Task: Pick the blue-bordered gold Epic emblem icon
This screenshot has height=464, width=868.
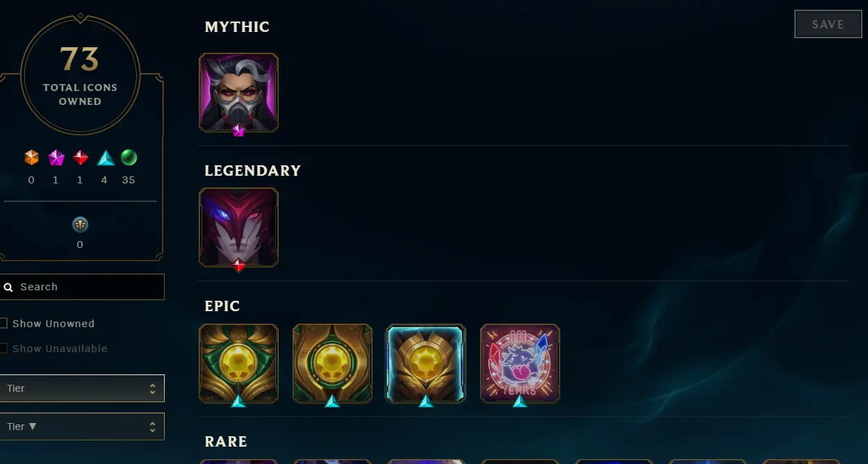Action: click(x=426, y=363)
